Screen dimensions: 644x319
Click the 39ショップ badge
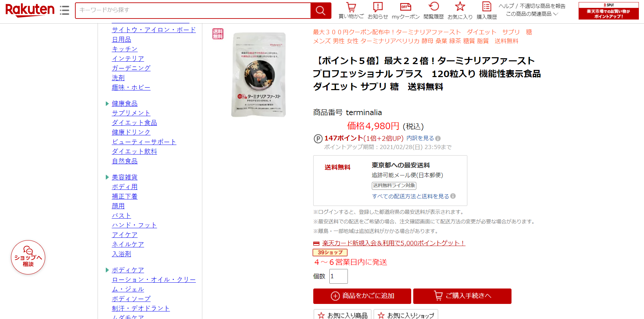pyautogui.click(x=330, y=253)
